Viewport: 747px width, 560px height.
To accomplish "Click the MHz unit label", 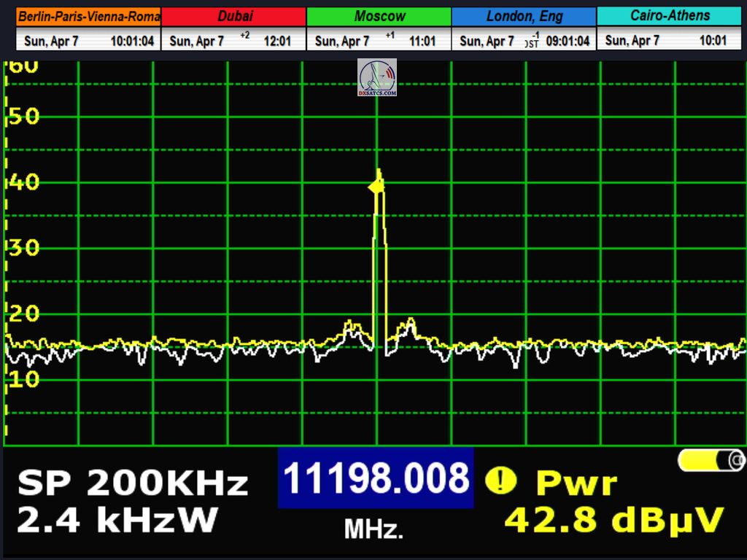I will point(373,530).
